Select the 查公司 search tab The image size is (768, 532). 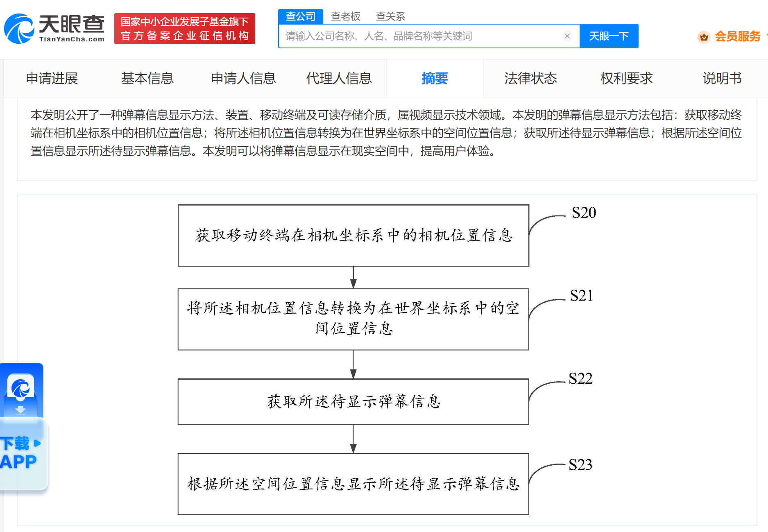pos(300,16)
